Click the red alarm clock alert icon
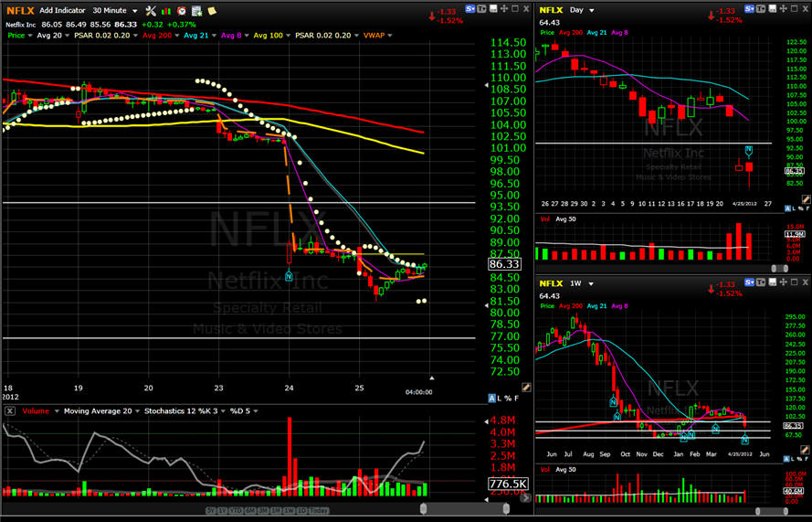This screenshot has height=522, width=812. (x=181, y=10)
